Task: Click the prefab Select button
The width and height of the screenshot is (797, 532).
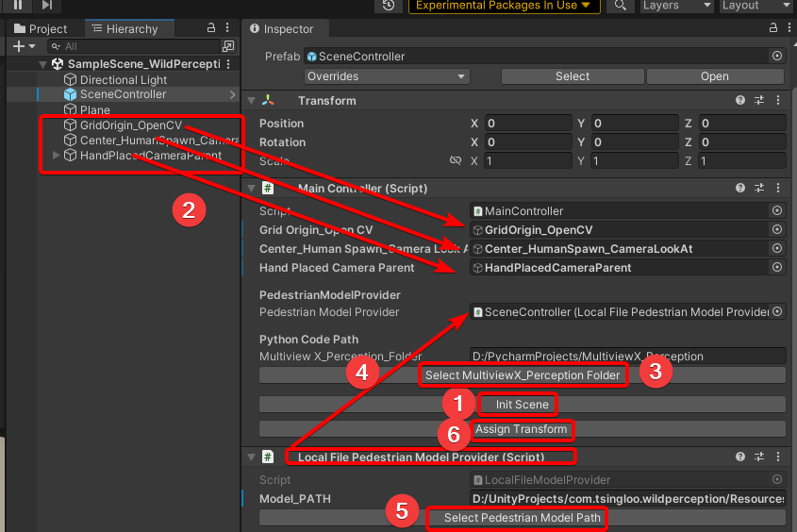Action: point(573,76)
